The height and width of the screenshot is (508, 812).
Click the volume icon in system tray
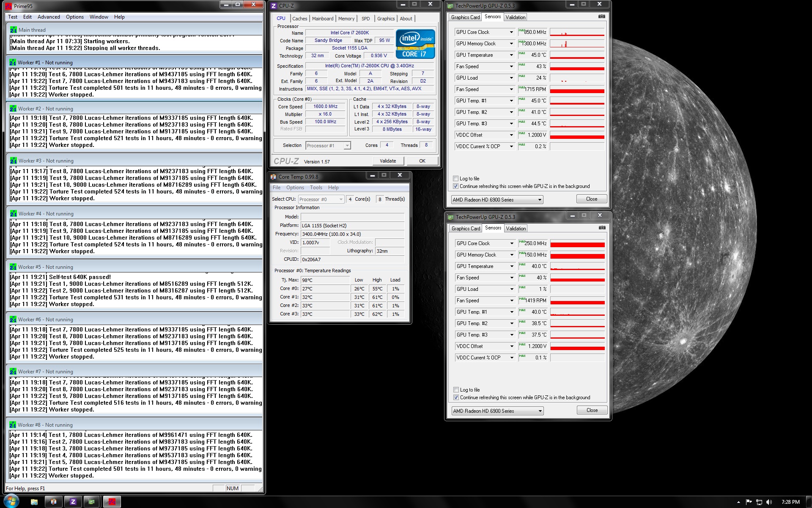tap(769, 502)
